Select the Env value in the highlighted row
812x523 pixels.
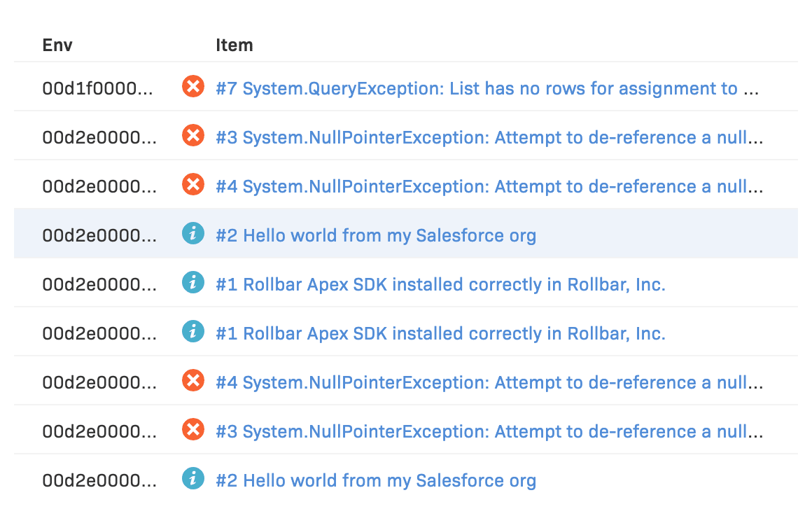tap(99, 236)
